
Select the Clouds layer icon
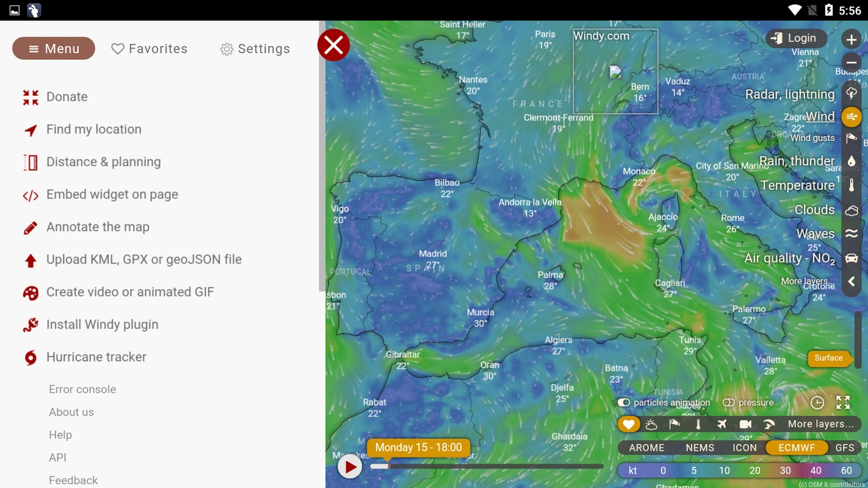click(x=852, y=210)
